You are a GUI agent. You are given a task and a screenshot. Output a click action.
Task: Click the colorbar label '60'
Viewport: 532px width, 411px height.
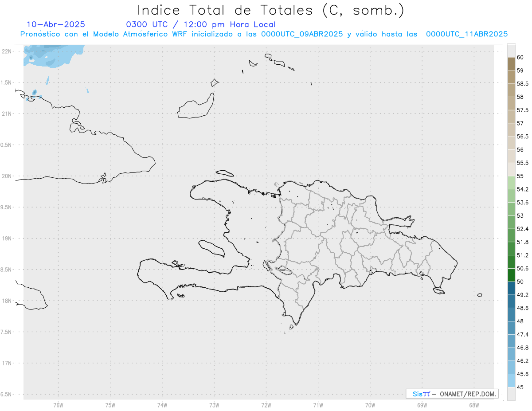[x=520, y=57]
